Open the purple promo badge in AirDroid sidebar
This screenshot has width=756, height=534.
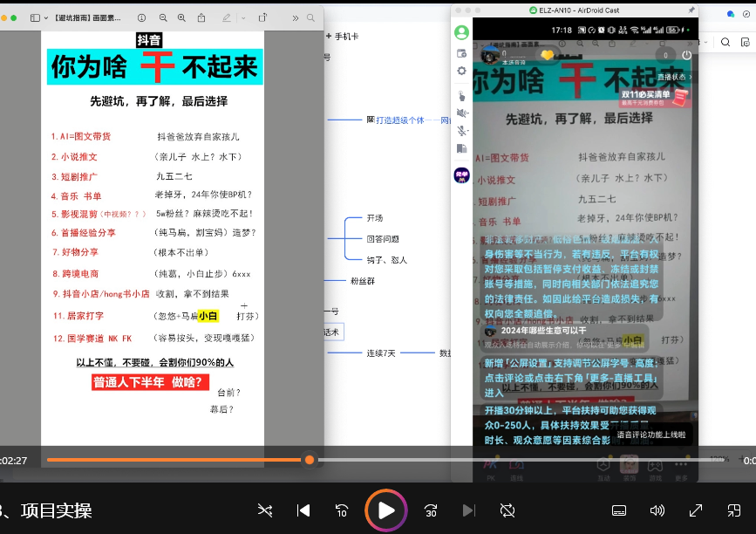pyautogui.click(x=462, y=175)
